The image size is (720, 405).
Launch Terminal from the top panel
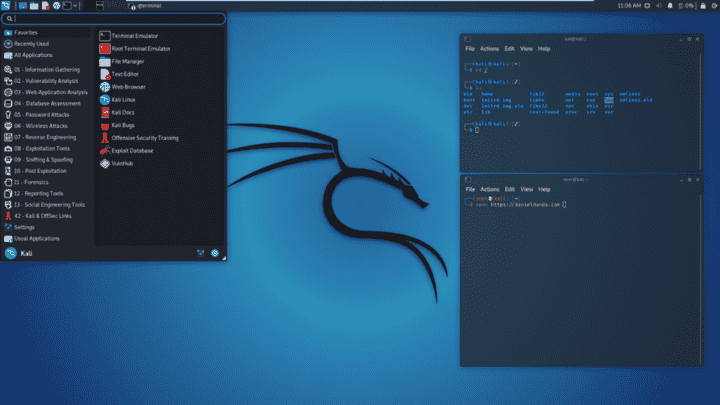[x=67, y=6]
